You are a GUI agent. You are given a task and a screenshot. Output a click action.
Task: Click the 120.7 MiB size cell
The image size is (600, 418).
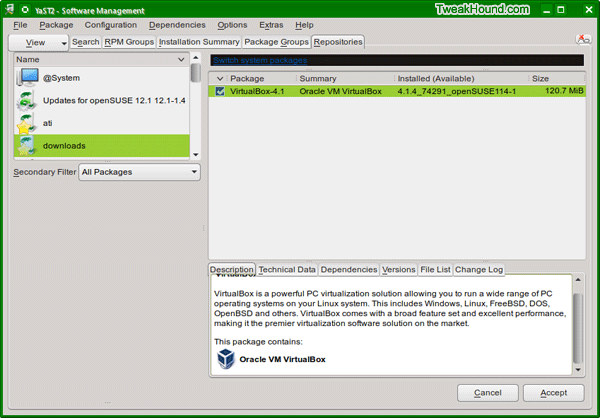click(564, 91)
